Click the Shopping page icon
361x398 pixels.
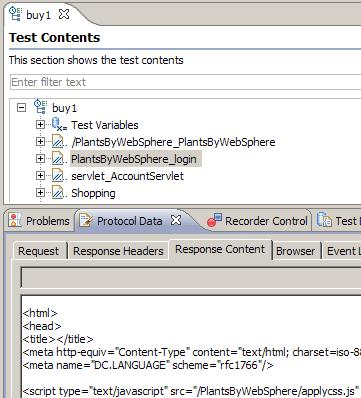(x=58, y=193)
